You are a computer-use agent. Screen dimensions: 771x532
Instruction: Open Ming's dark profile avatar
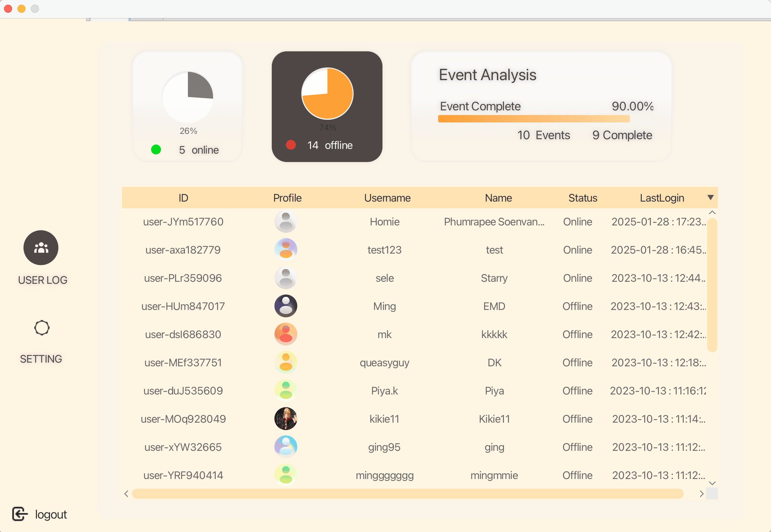tap(286, 306)
